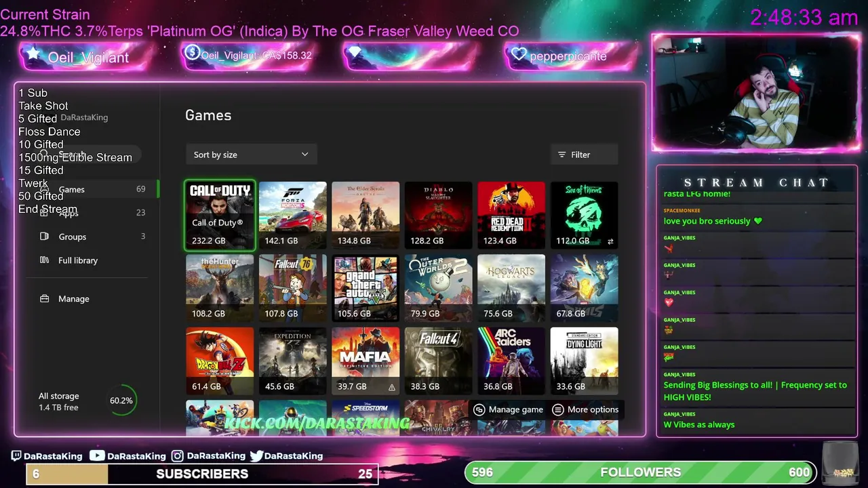Select the Red Dead Redemption II tile
The height and width of the screenshot is (488, 868).
pyautogui.click(x=511, y=215)
